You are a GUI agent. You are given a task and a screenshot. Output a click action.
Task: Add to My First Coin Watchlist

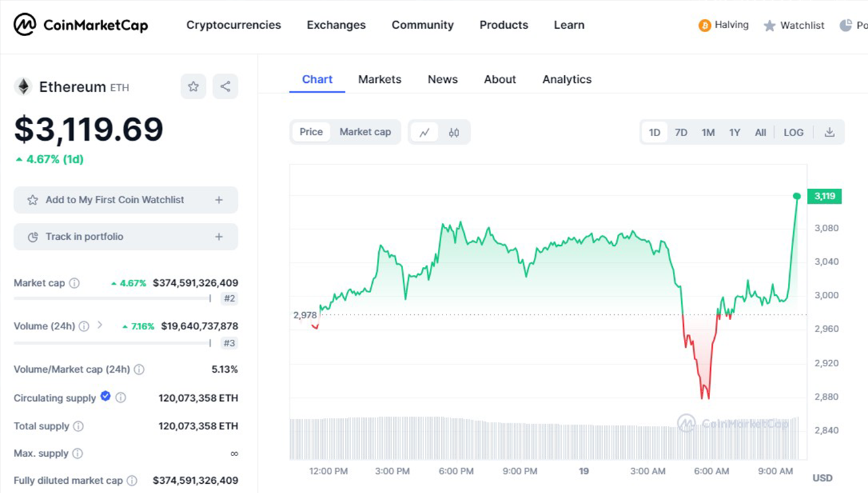tap(126, 200)
